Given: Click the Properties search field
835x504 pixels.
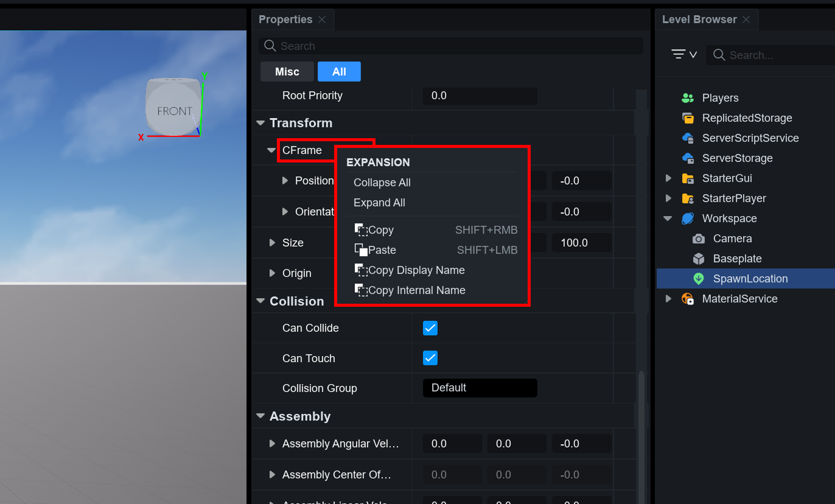Looking at the screenshot, I should tap(450, 46).
